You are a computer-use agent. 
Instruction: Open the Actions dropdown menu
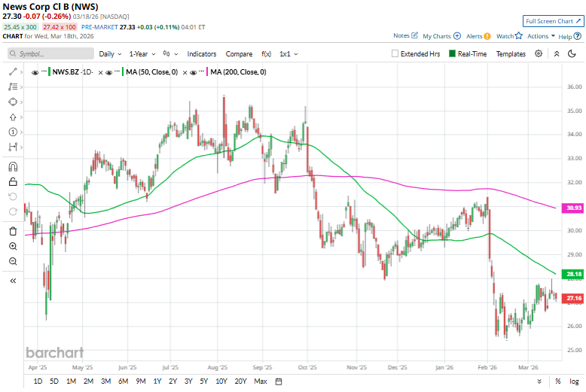tap(541, 36)
